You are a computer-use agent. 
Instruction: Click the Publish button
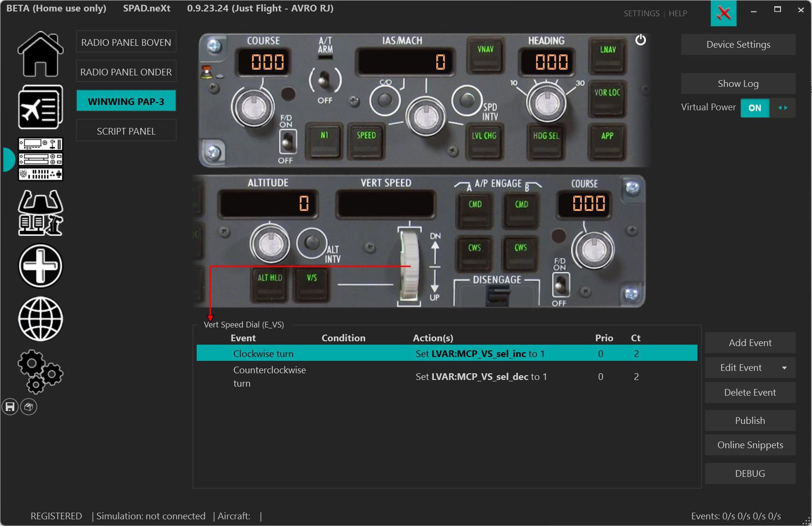click(x=750, y=421)
